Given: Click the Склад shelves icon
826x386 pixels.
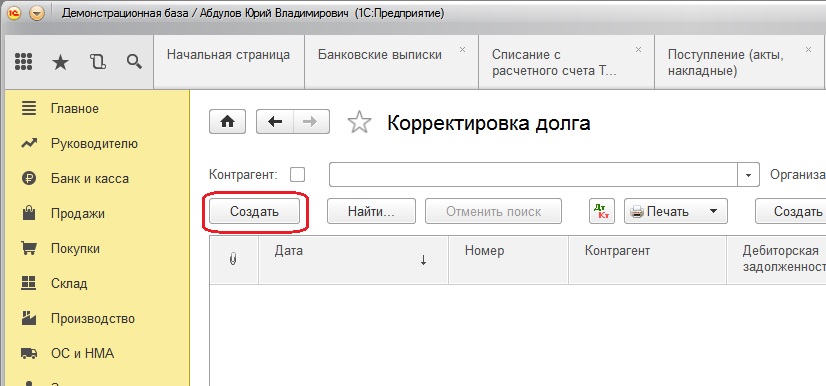Looking at the screenshot, I should 28,283.
